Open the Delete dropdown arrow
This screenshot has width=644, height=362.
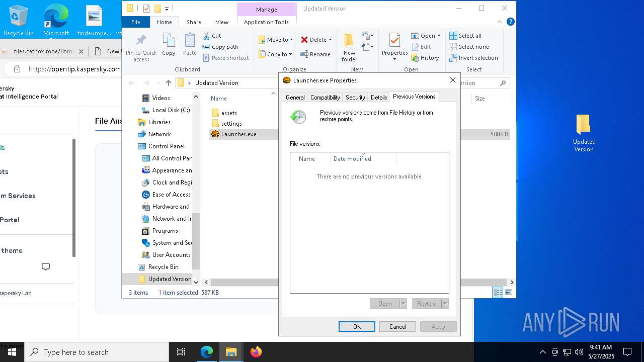pyautogui.click(x=330, y=40)
